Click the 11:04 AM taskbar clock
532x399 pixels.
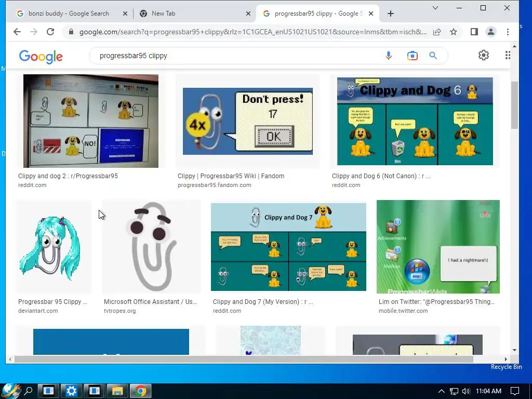[488, 391]
